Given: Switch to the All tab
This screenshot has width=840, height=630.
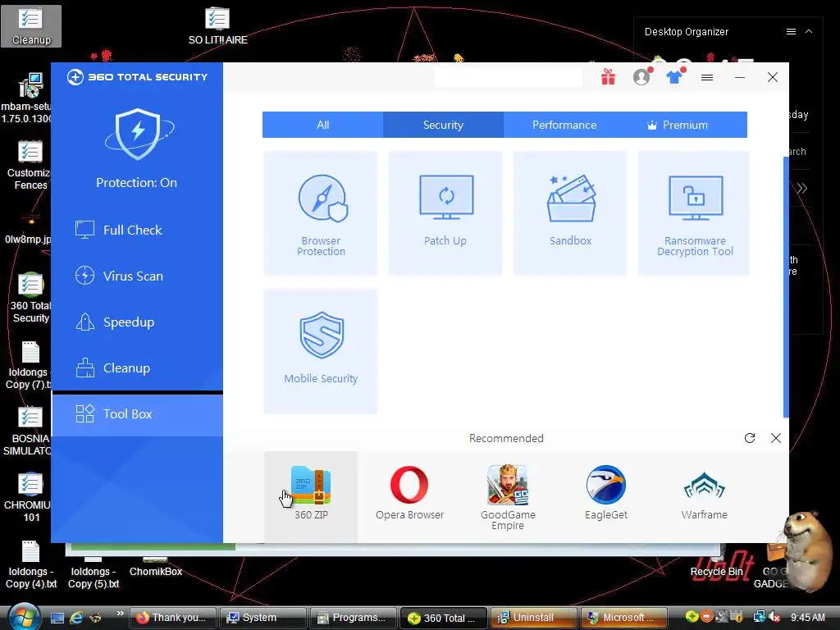Looking at the screenshot, I should coord(322,125).
